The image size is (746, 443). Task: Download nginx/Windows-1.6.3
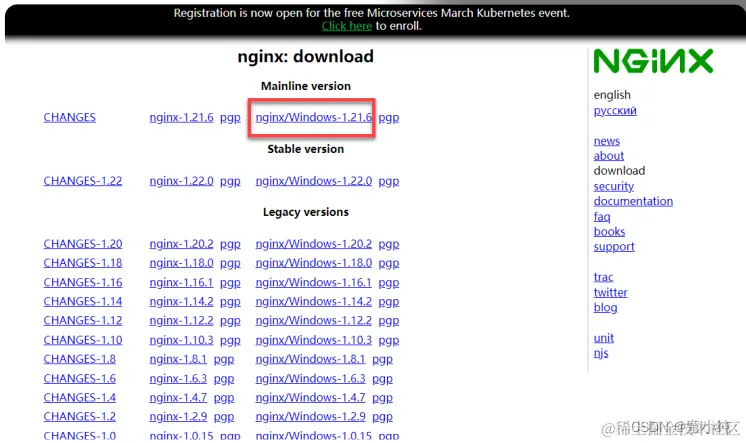[310, 378]
